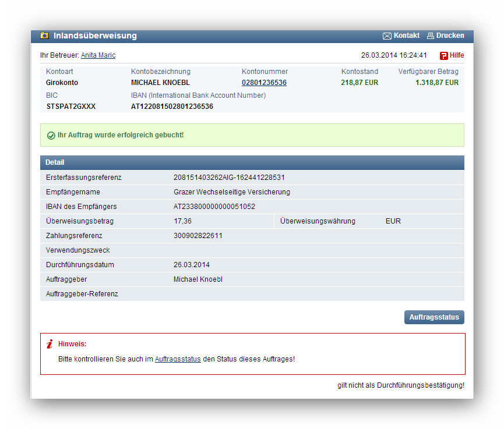Screen dimensions: 504x429
Task: Click Zahlungsreferenz value 300902822611
Action: (198, 236)
